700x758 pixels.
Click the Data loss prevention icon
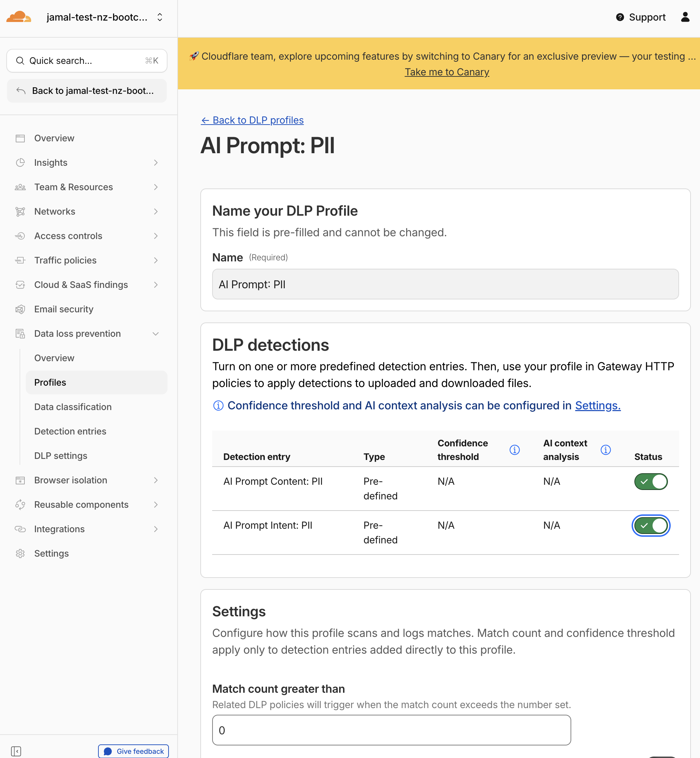click(20, 334)
